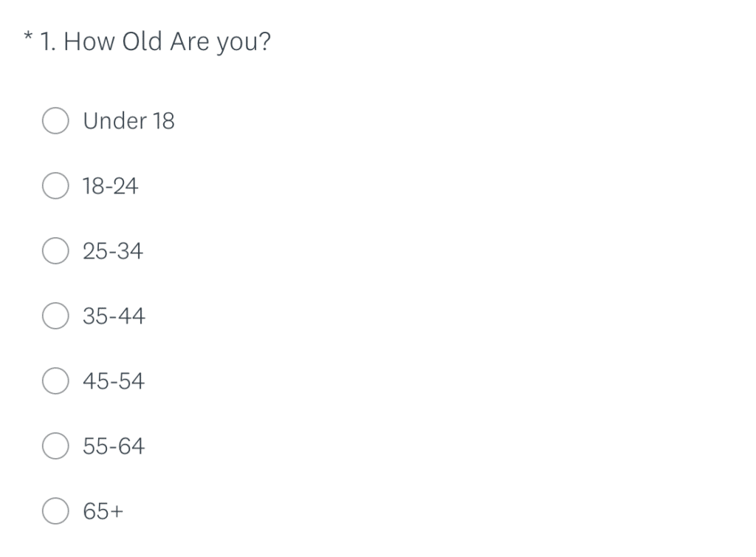
Task: Click the 25-34 label text
Action: [x=114, y=250]
